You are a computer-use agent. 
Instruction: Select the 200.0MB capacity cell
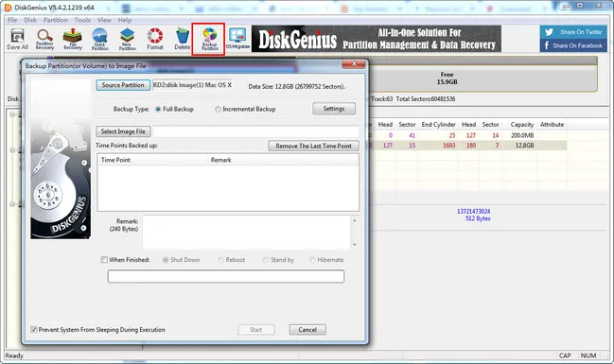pos(522,135)
